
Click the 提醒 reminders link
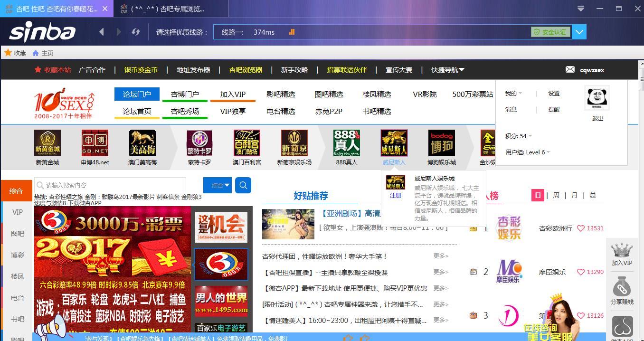click(554, 109)
